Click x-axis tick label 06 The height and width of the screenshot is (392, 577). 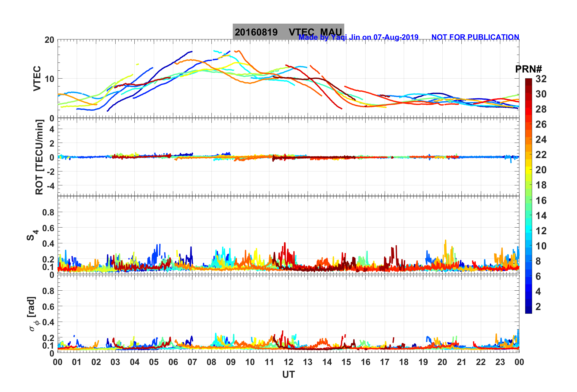tap(173, 362)
